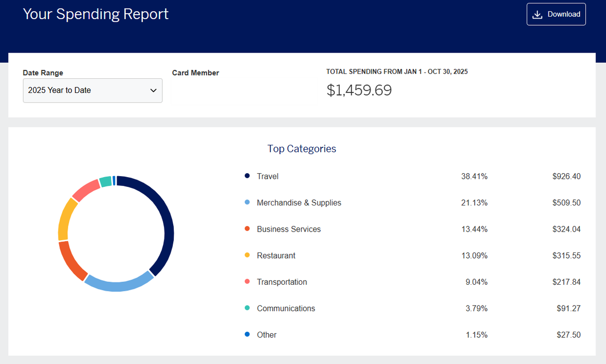This screenshot has width=606, height=364.
Task: Click the teal Communications legend dot
Action: click(x=247, y=308)
